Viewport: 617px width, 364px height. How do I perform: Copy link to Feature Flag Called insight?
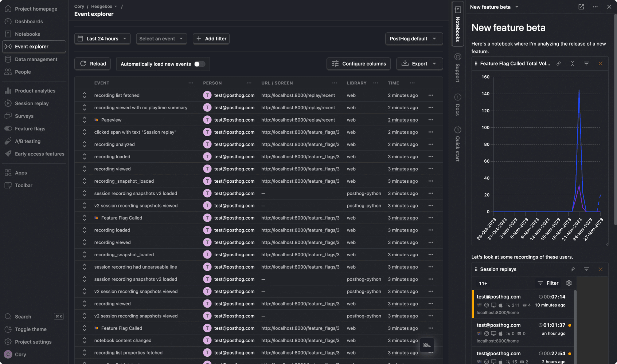(558, 63)
